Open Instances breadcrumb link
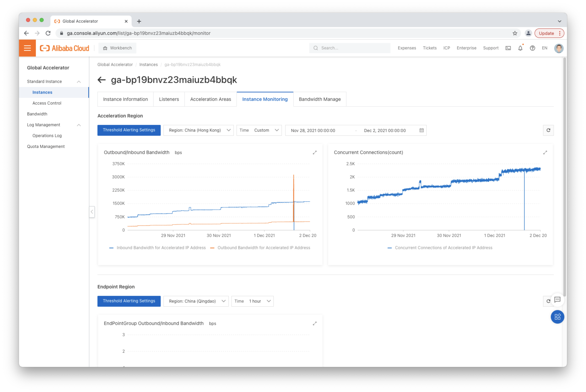The height and width of the screenshot is (392, 586). [148, 64]
